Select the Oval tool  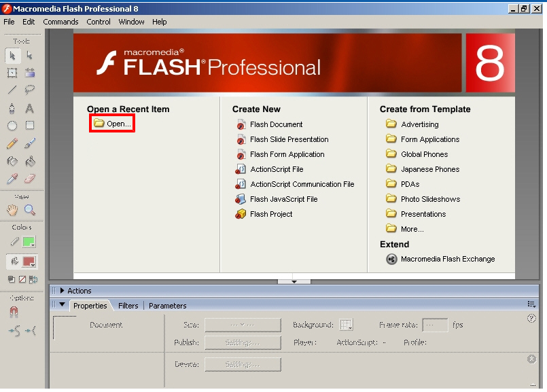coord(12,125)
